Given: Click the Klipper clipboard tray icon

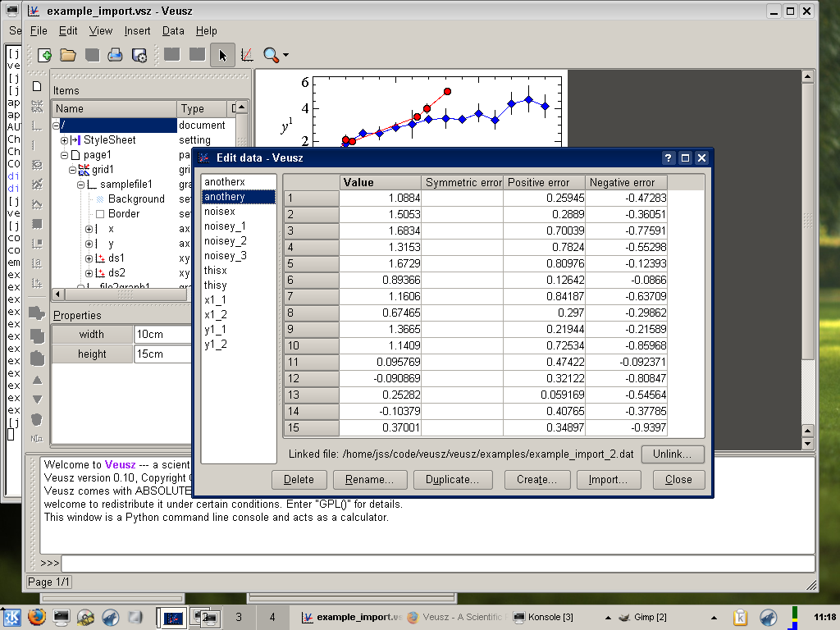Looking at the screenshot, I should (740, 617).
